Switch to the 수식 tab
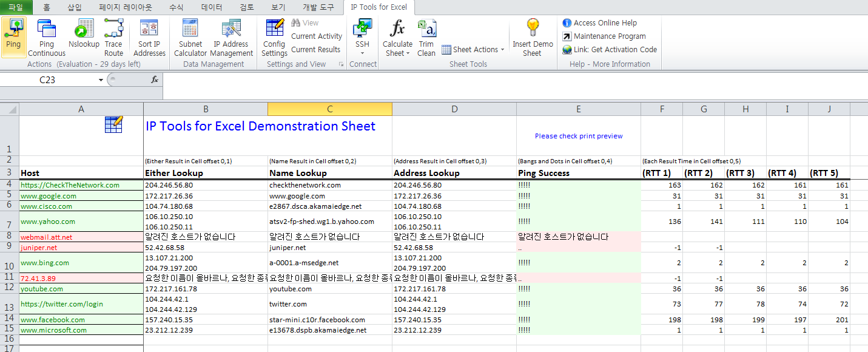The image size is (868, 352). click(x=177, y=7)
